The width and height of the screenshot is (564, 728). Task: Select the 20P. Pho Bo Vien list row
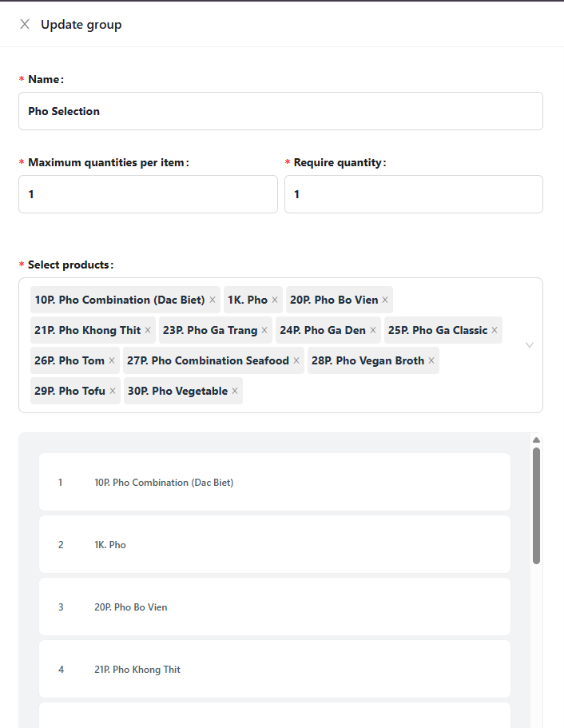274,607
